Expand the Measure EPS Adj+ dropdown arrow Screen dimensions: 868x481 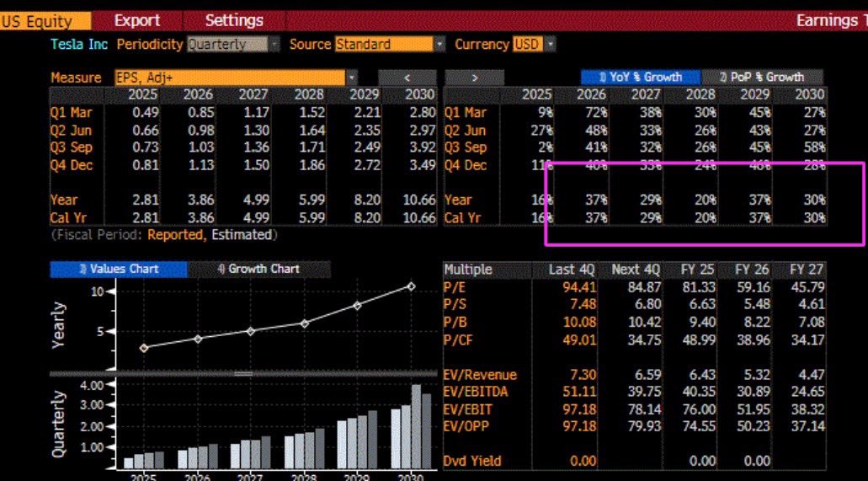click(352, 77)
